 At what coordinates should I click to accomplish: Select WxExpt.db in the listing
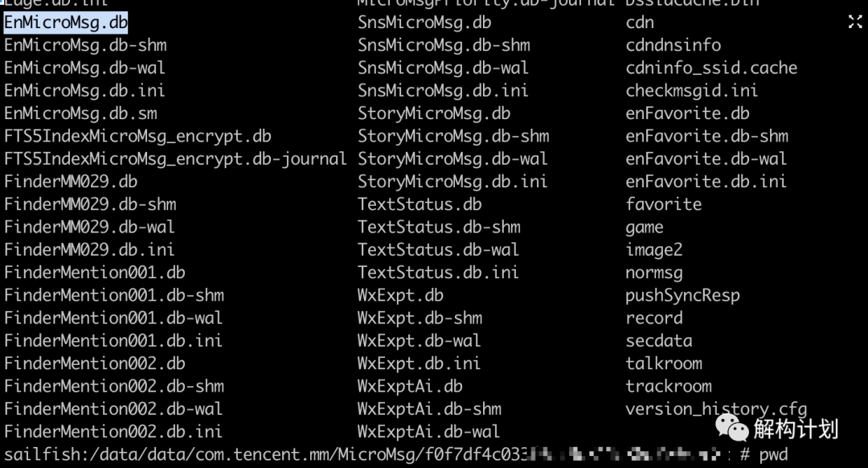400,295
